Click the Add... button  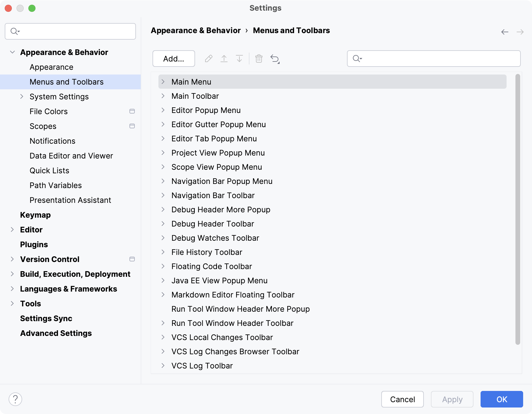click(173, 59)
